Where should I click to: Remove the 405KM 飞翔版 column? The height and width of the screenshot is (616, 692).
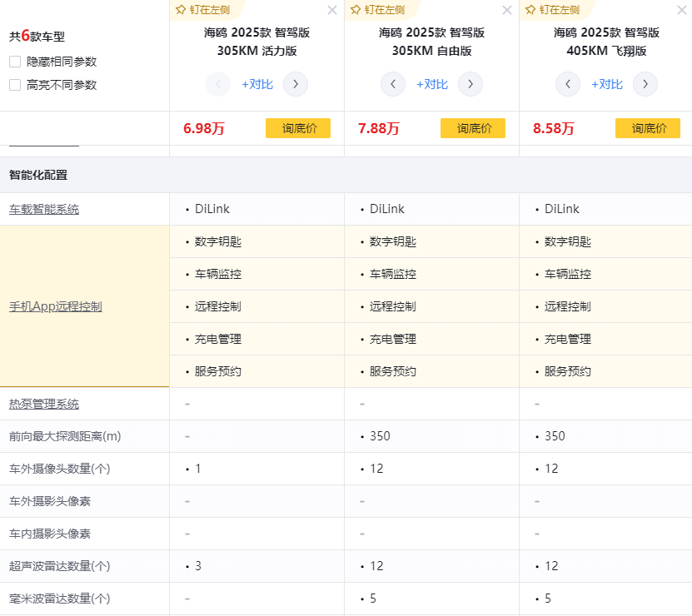point(682,10)
